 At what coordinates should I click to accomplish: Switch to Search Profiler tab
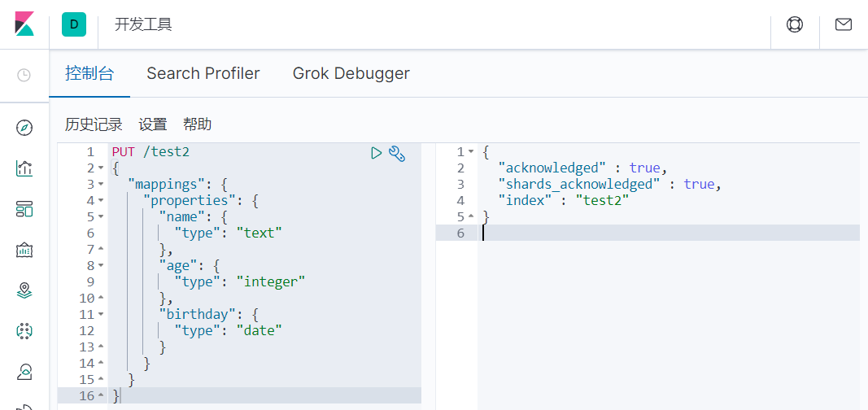pos(203,73)
